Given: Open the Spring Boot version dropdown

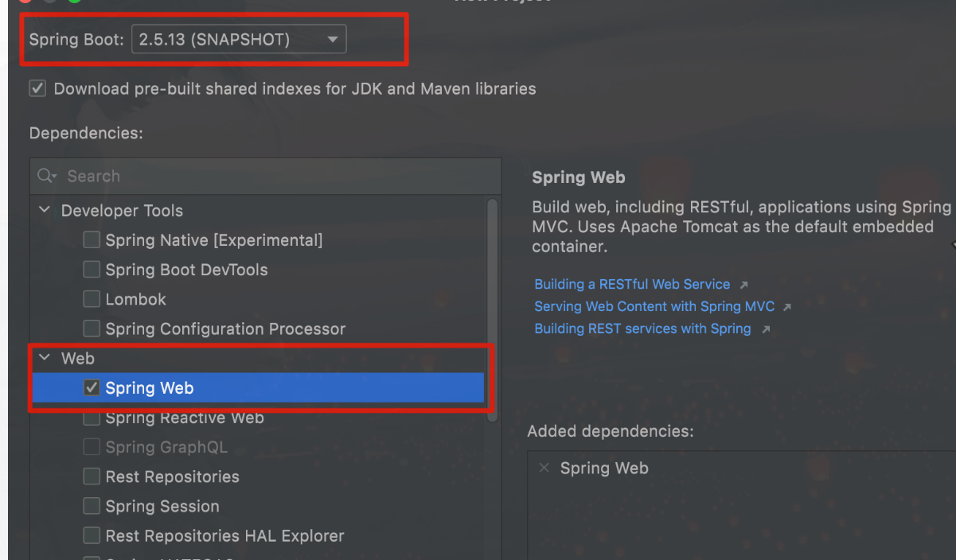Looking at the screenshot, I should click(239, 39).
